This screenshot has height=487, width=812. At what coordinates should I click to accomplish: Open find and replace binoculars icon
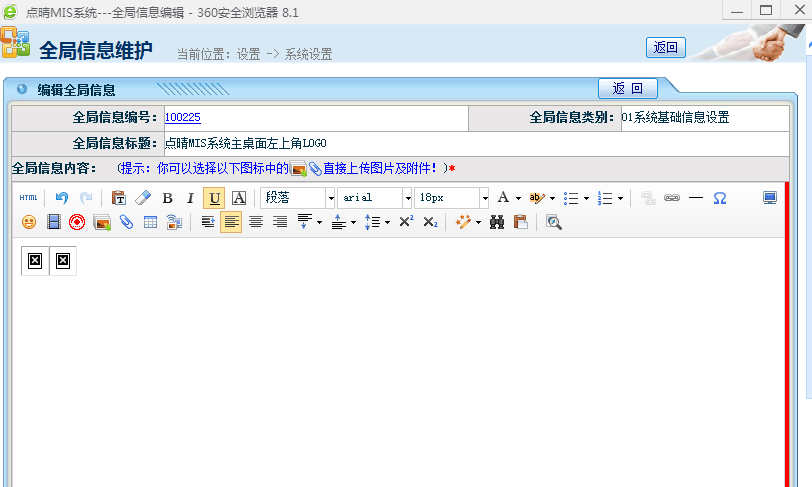click(496, 222)
